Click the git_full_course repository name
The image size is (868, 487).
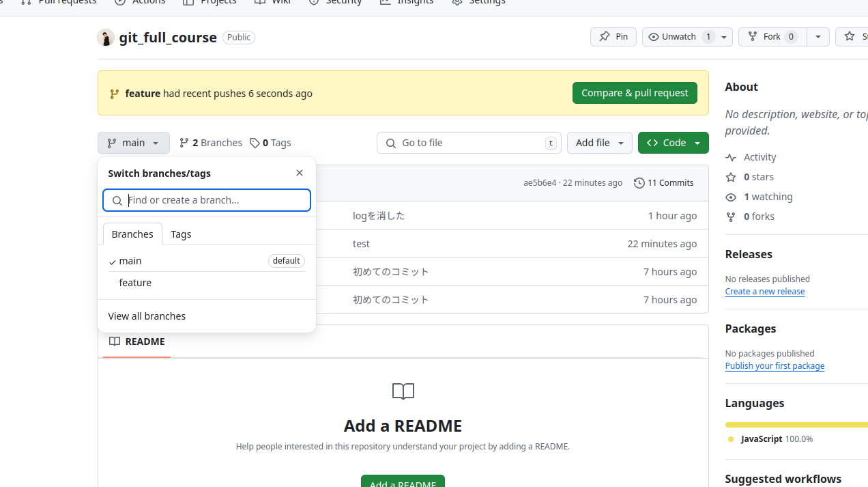click(x=168, y=38)
